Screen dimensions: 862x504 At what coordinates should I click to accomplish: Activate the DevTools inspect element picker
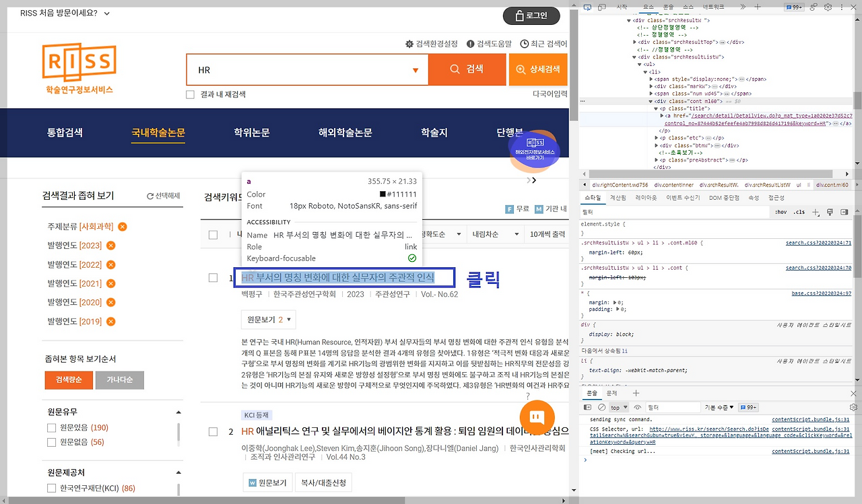[x=587, y=7]
